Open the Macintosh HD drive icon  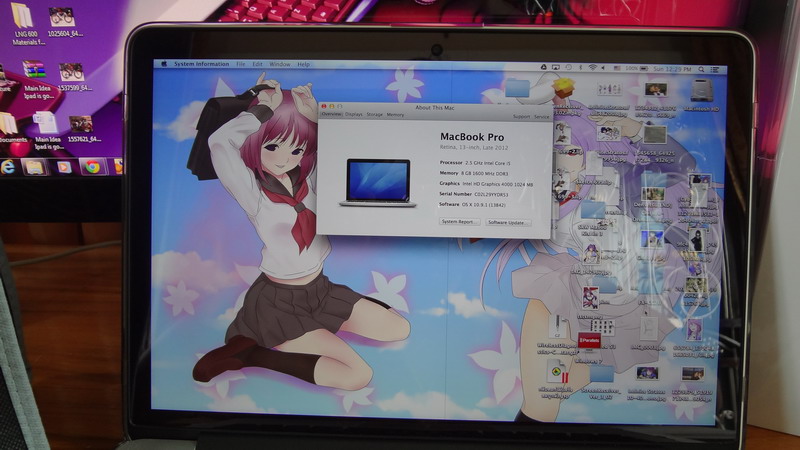click(x=702, y=89)
